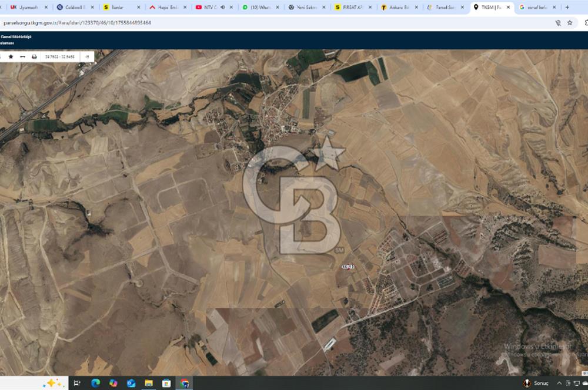
Task: Switch to the Coldwell tab
Action: [75, 7]
